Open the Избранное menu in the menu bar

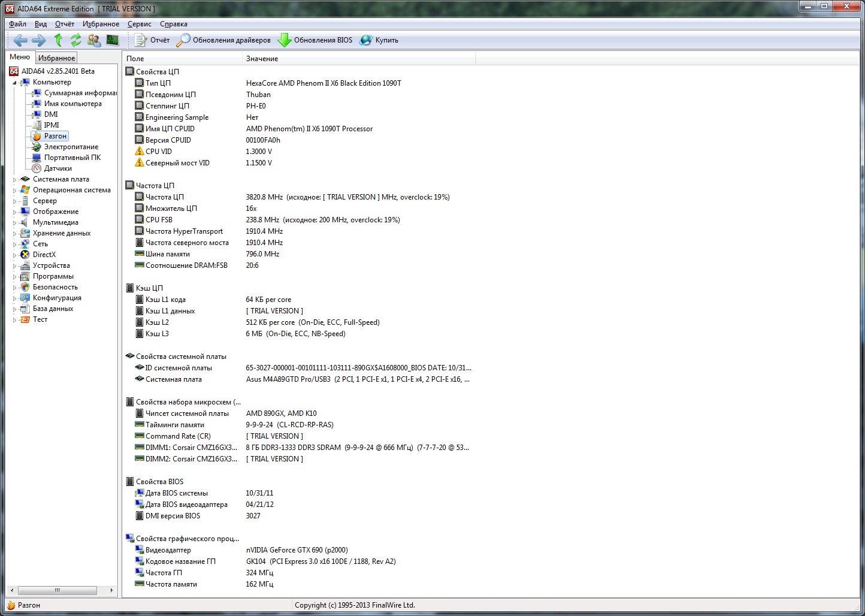click(101, 24)
